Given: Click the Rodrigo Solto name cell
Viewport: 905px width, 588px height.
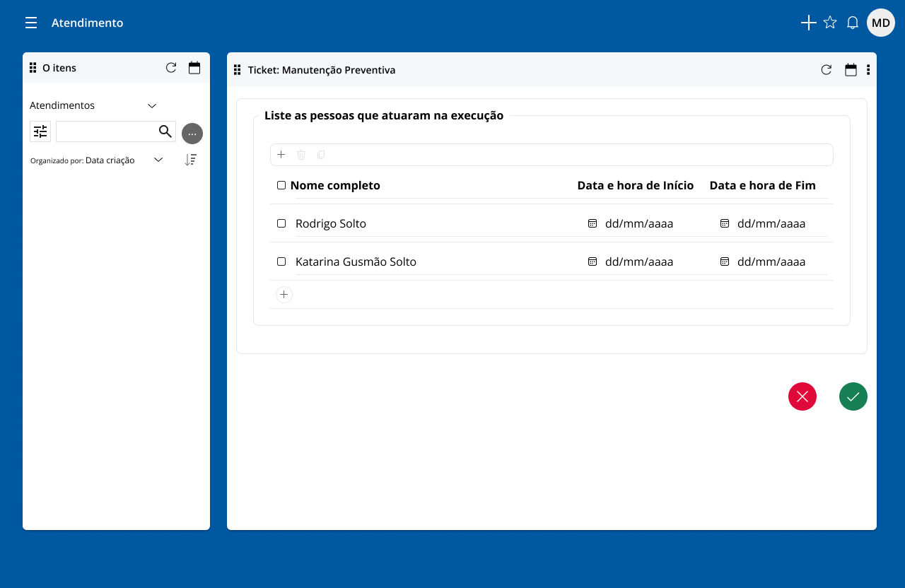Looking at the screenshot, I should pos(331,223).
